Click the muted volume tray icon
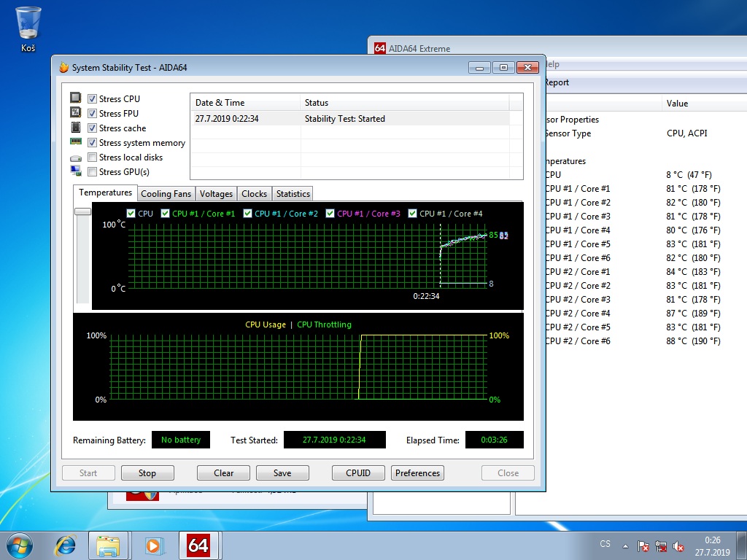Screen dimensions: 747x560 (x=678, y=545)
